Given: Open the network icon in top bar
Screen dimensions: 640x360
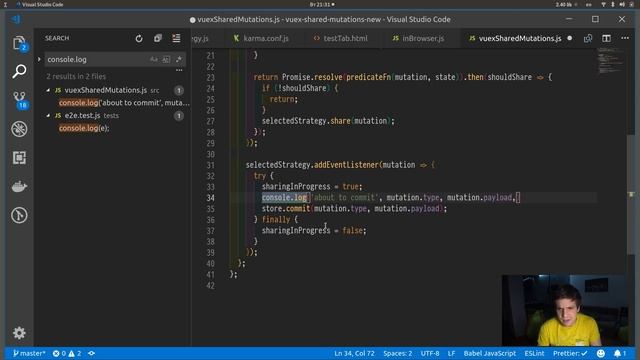Looking at the screenshot, I should 603,4.
